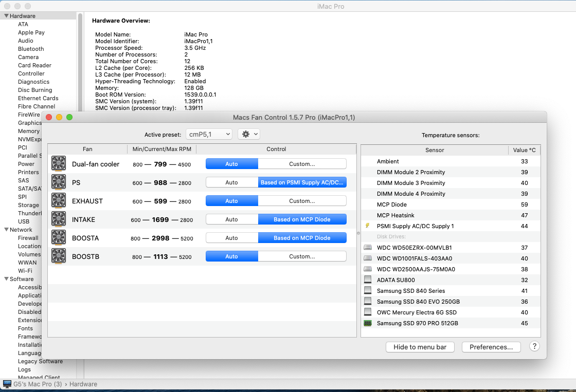Select Card Reader in sidebar
Viewport: 576px width, 392px height.
click(34, 65)
